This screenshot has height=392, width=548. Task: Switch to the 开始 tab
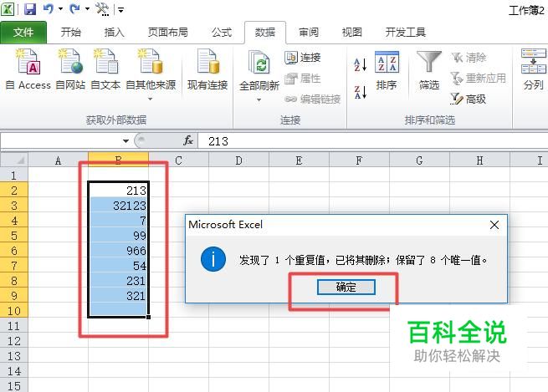[x=71, y=33]
